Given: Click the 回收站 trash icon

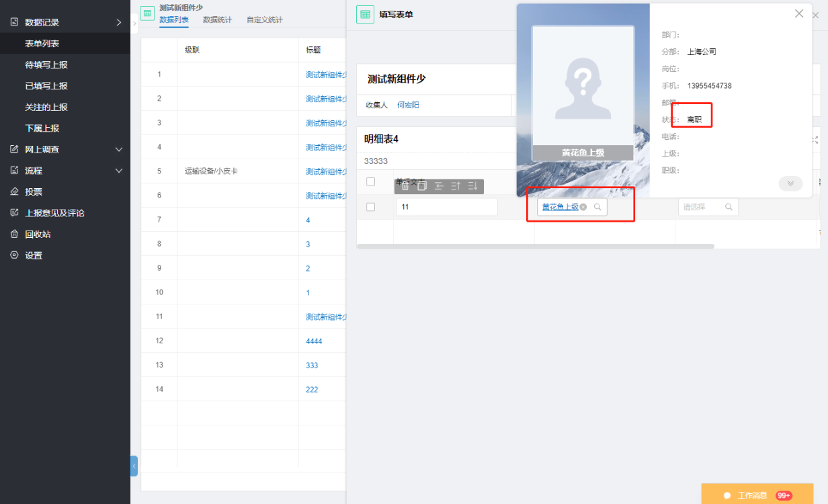Looking at the screenshot, I should (x=14, y=234).
